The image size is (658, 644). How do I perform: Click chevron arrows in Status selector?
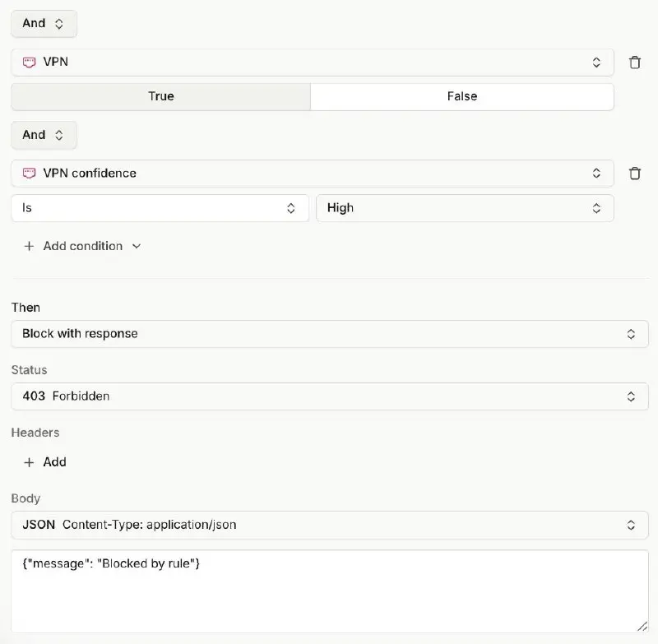[x=631, y=396]
